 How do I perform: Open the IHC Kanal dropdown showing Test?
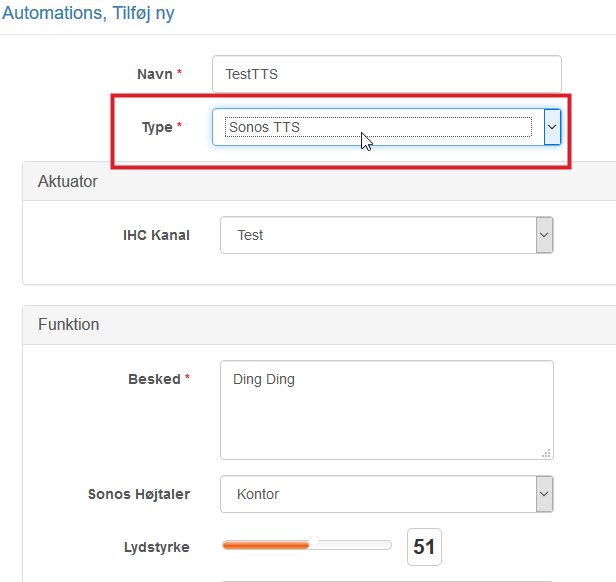pos(378,235)
